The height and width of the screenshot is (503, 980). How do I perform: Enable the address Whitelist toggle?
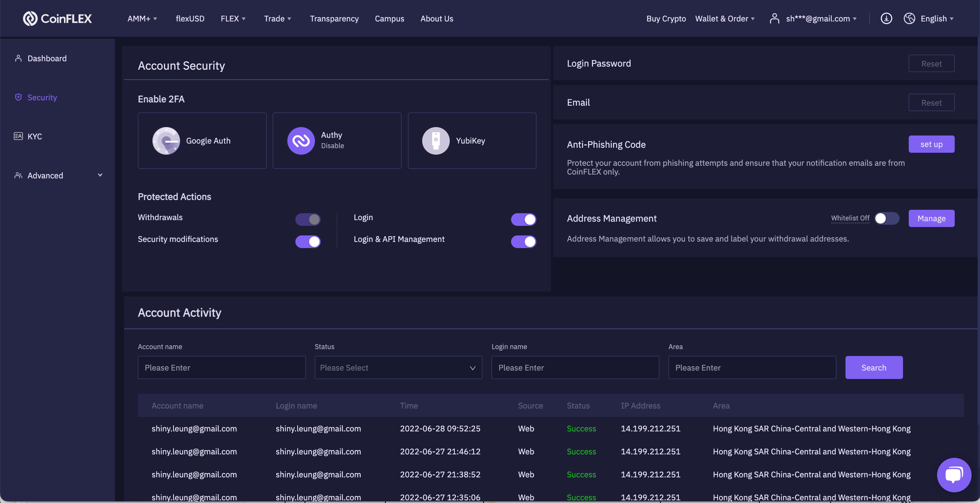click(x=887, y=218)
